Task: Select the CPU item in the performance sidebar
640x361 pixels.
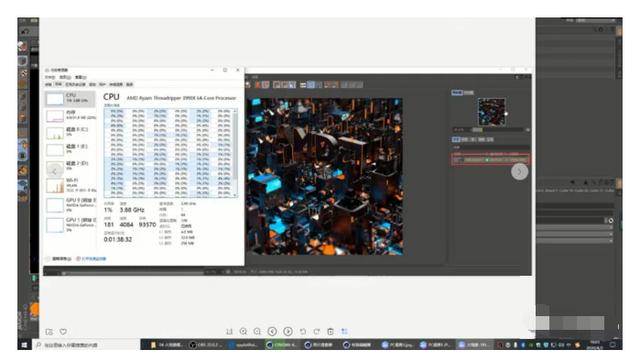Action: 70,98
